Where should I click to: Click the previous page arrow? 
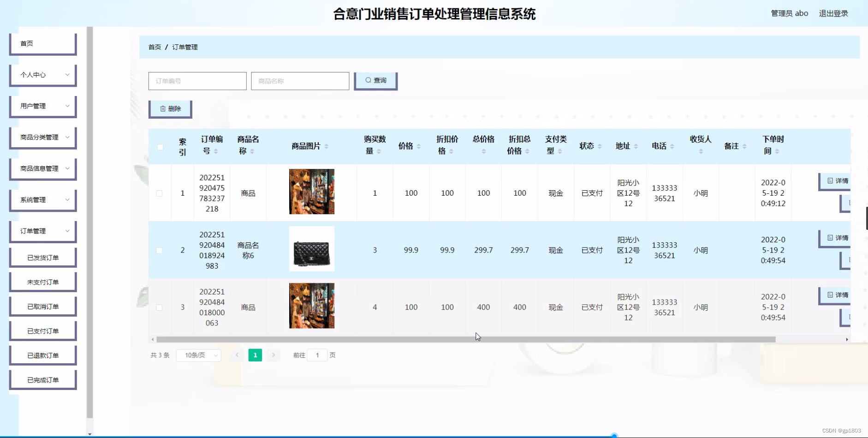click(237, 355)
